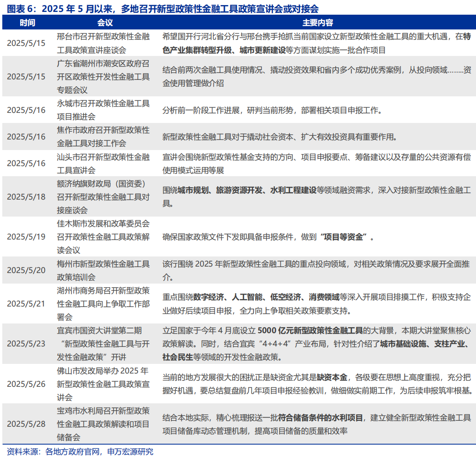Select the 2025/5/28 date cell
This screenshot has width=476, height=457.
pos(26,424)
